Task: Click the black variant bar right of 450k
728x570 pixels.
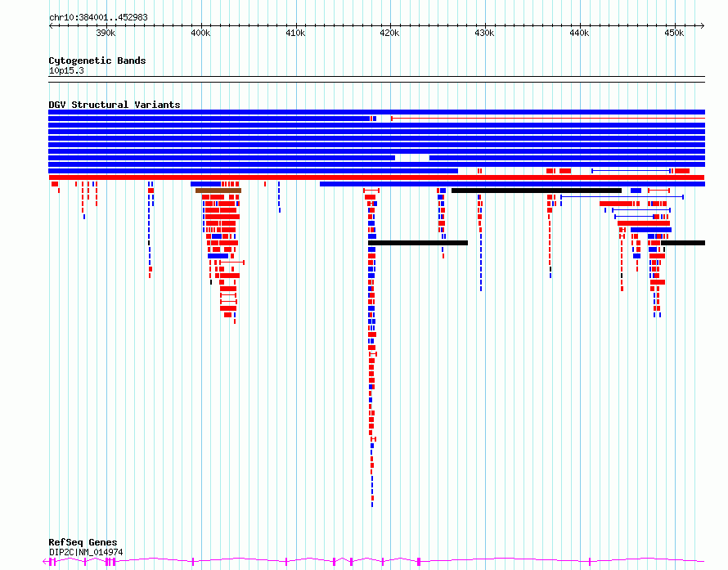Action: 683,243
